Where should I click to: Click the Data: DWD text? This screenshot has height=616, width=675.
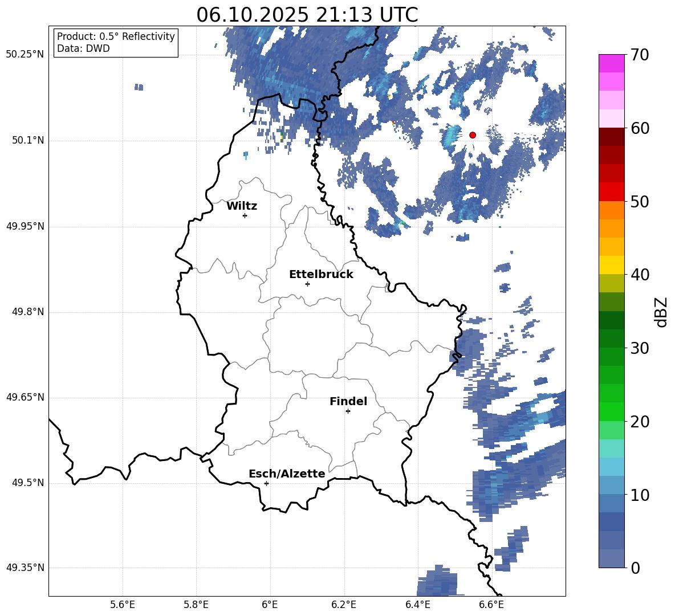pyautogui.click(x=83, y=48)
